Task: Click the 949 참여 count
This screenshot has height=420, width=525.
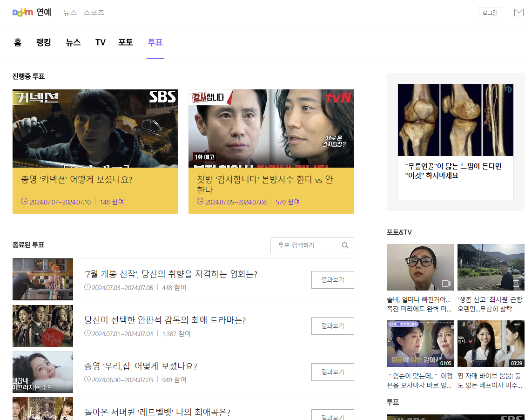Action: coord(174,380)
